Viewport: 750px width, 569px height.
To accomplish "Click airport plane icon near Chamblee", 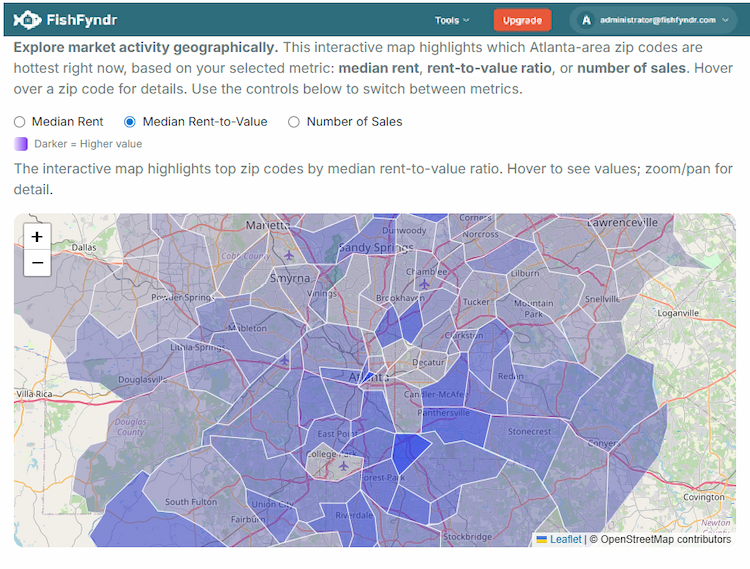I will [424, 284].
